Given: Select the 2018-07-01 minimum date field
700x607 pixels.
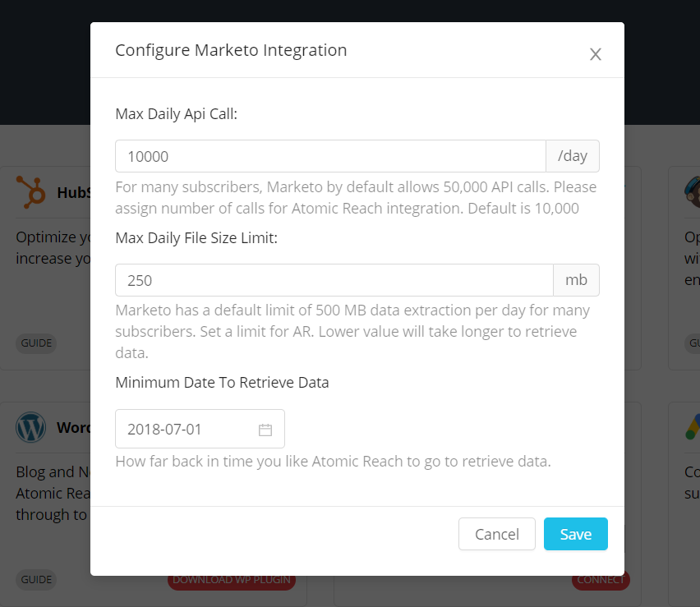Looking at the screenshot, I should [x=200, y=429].
